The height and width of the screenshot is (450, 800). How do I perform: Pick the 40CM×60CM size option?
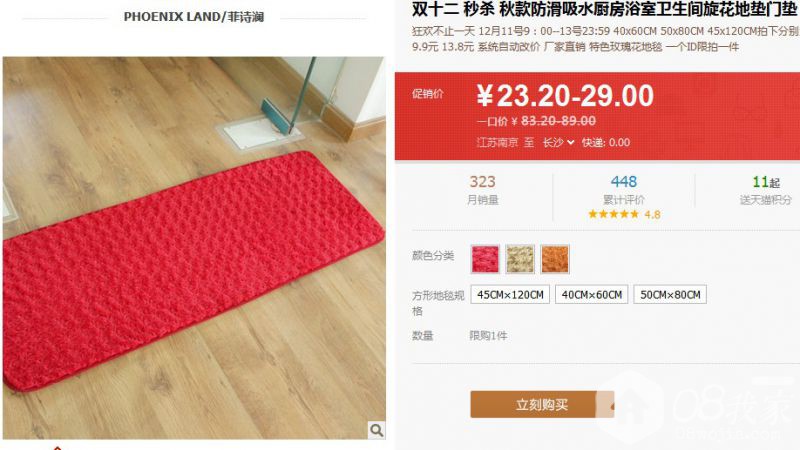[592, 294]
